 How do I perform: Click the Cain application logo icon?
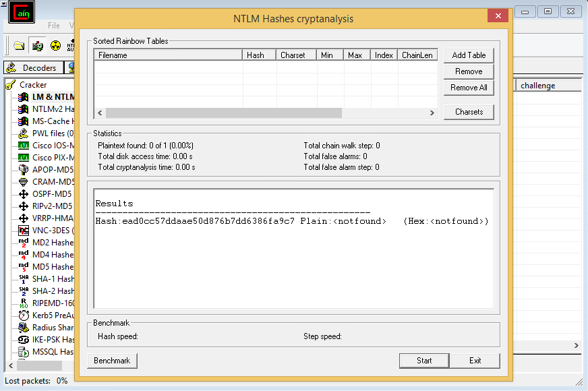point(22,12)
